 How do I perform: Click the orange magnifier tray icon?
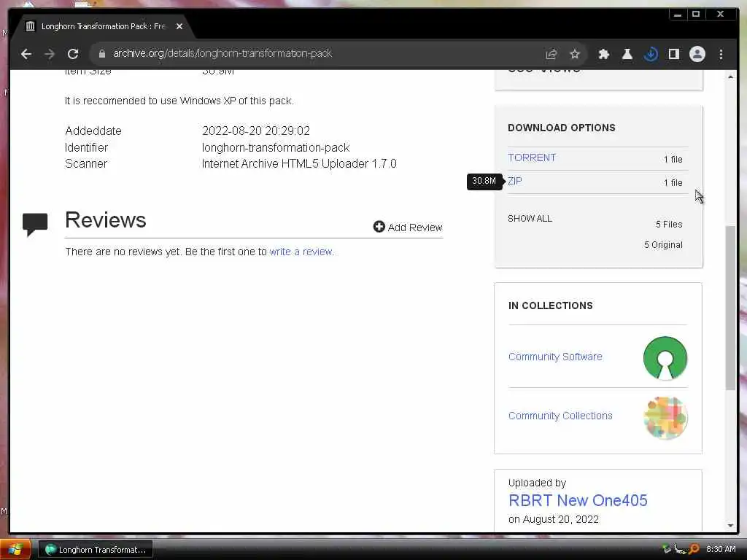pyautogui.click(x=694, y=549)
